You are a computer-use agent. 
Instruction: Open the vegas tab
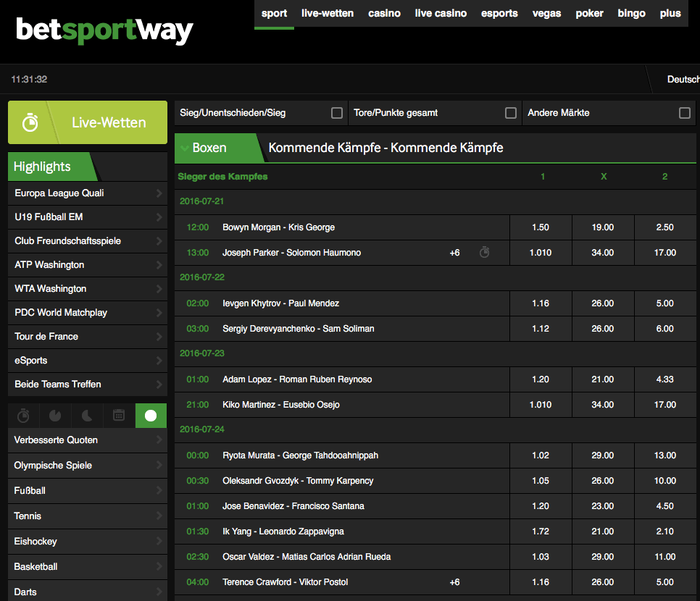tap(546, 13)
